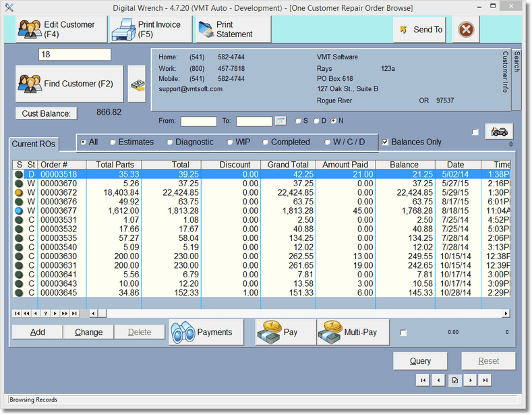Click the Edit Customer (F4) button
The height and width of the screenshot is (415, 532).
pyautogui.click(x=58, y=29)
